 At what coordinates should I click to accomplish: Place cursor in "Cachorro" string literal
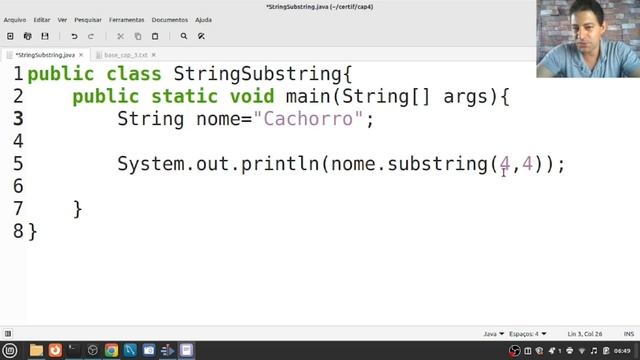coord(308,119)
